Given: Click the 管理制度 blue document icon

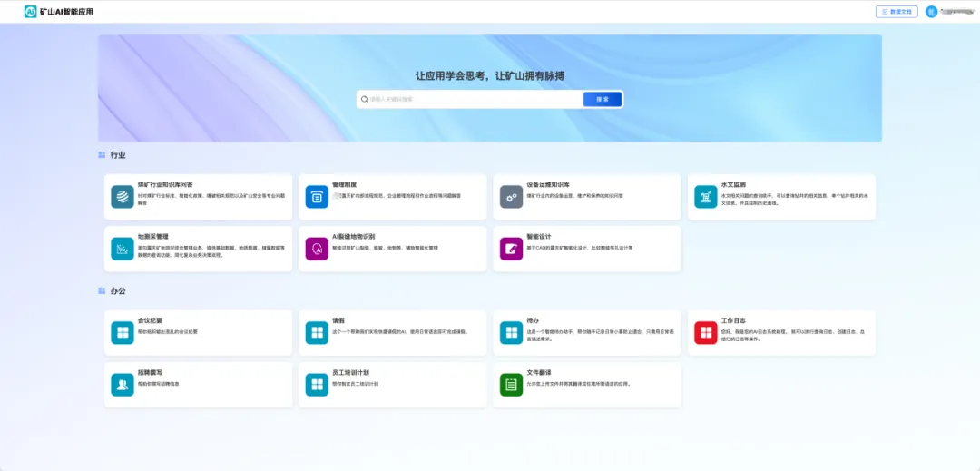Looking at the screenshot, I should point(317,197).
